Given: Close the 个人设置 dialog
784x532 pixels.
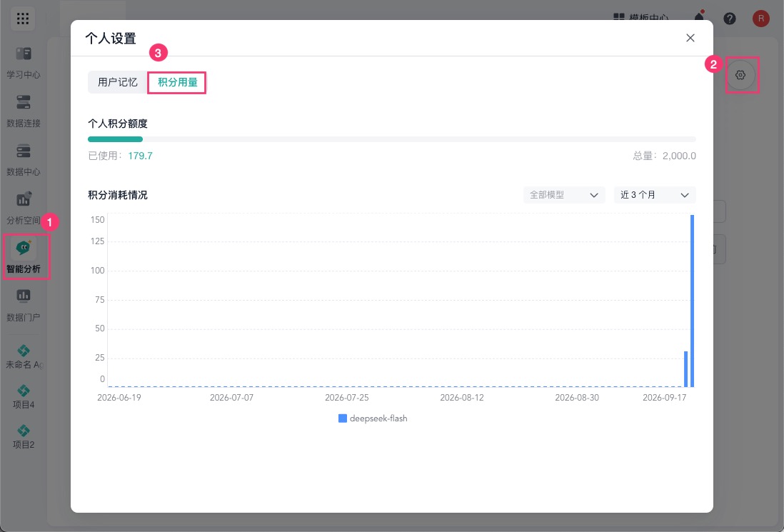Looking at the screenshot, I should click(x=690, y=38).
